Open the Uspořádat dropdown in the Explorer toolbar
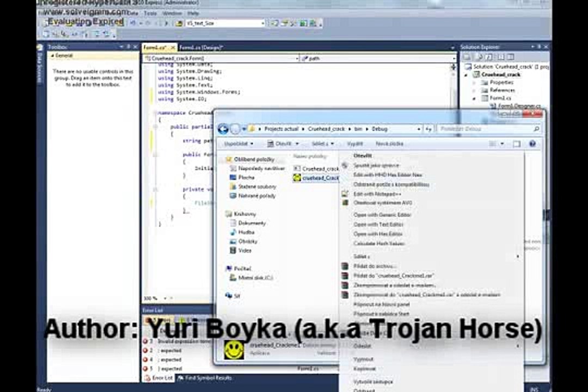Viewport: 588px width, 392px height. (238, 144)
